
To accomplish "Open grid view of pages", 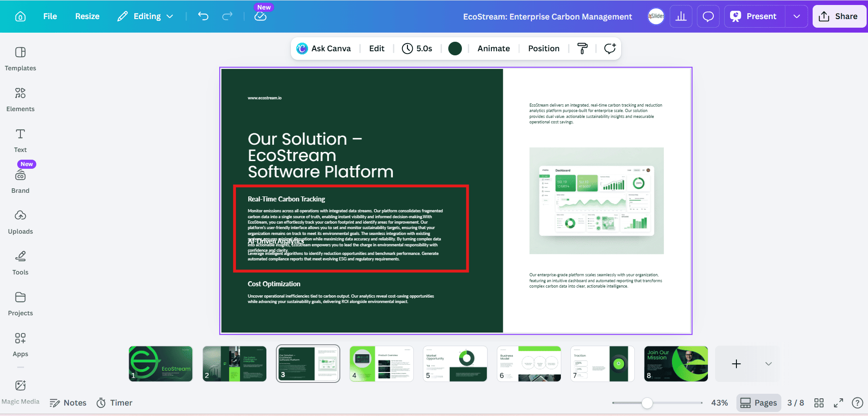I will tap(819, 403).
